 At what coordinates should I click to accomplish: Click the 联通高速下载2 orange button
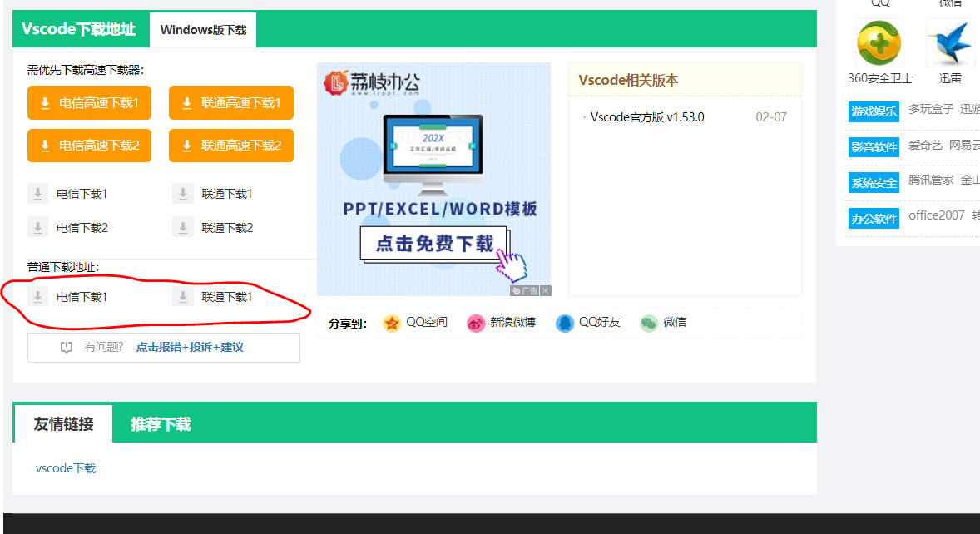pos(231,146)
